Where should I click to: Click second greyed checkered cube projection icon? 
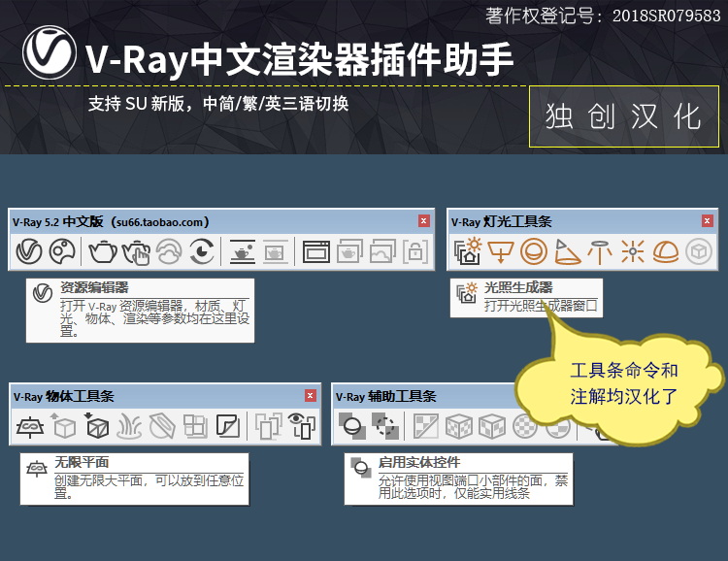[x=492, y=426]
